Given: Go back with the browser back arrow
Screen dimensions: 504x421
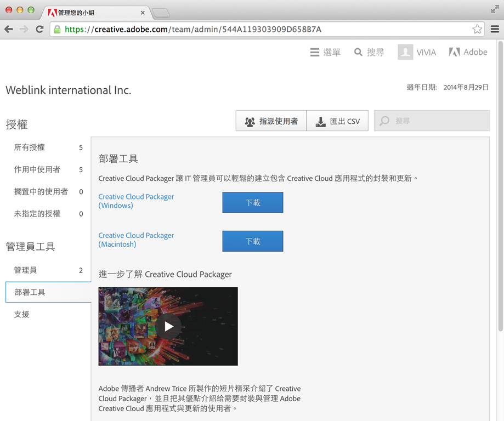Looking at the screenshot, I should [x=9, y=29].
